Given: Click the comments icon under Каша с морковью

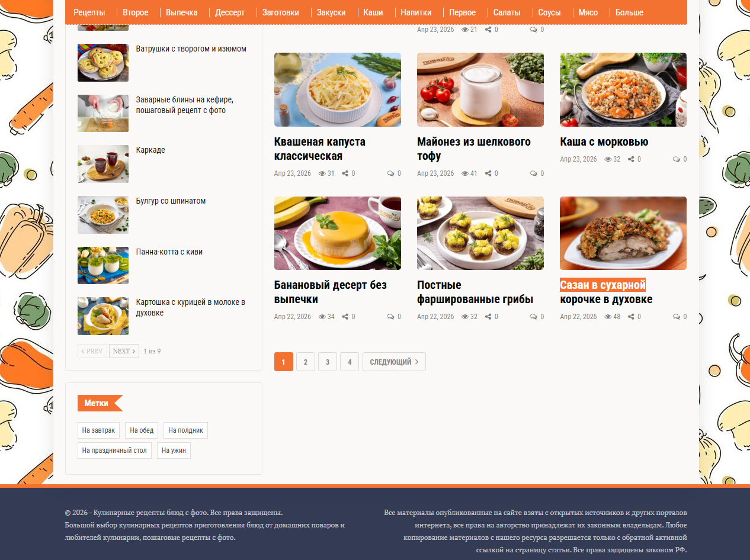Looking at the screenshot, I should click(677, 159).
